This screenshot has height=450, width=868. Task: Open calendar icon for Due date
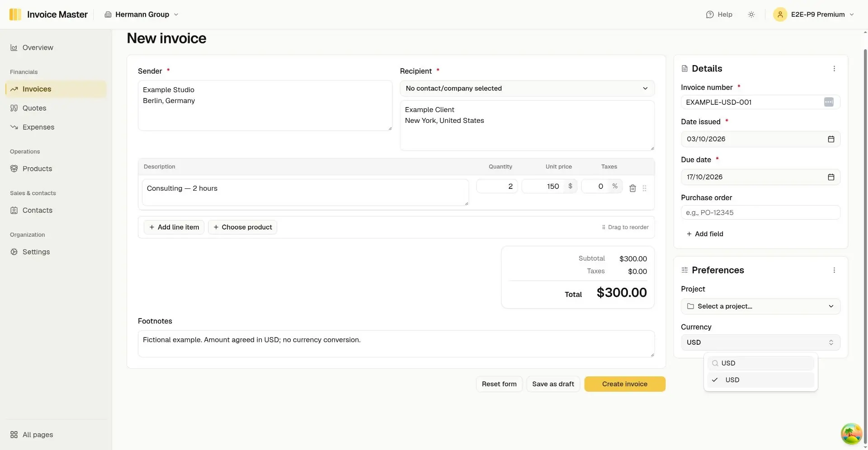click(x=831, y=177)
